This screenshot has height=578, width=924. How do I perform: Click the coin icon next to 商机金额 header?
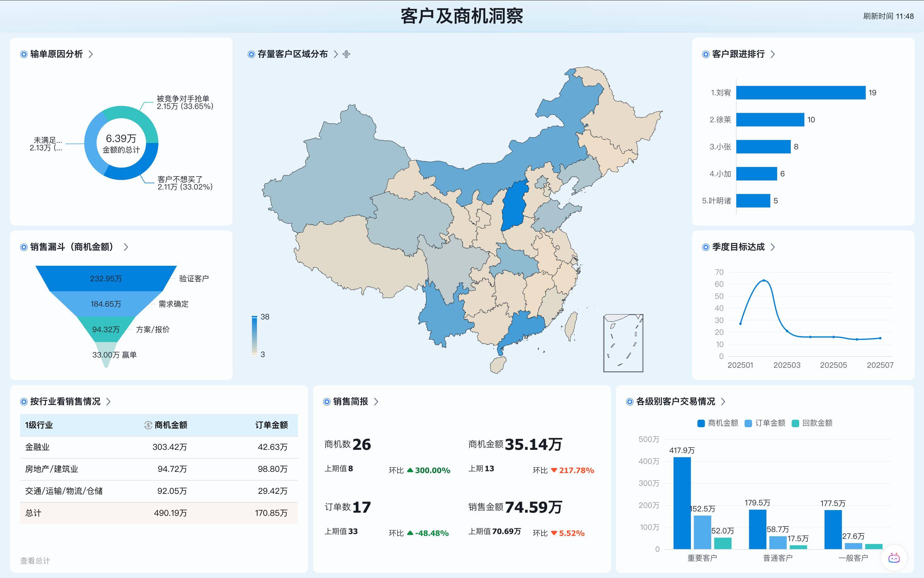coord(148,425)
